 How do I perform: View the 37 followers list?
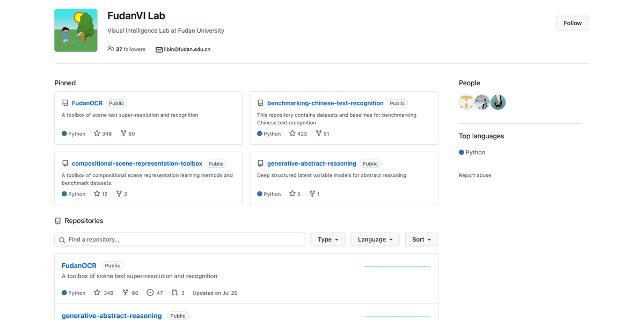tap(130, 49)
